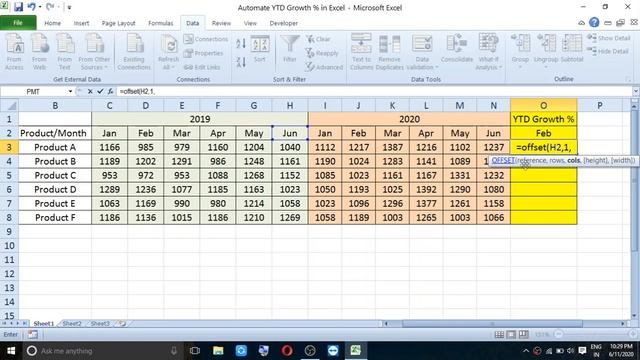The image size is (640, 360).
Task: Open Excel Help question mark icon
Action: 594,23
